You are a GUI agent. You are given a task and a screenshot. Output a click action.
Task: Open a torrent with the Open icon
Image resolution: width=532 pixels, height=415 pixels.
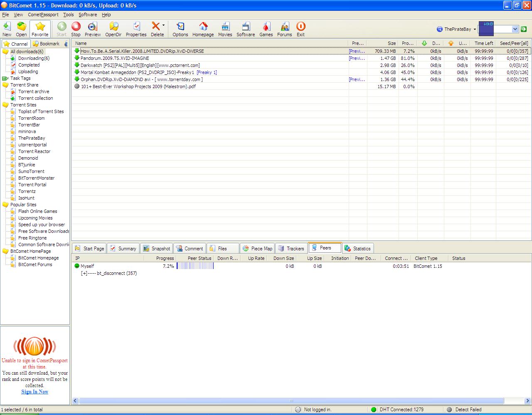[x=21, y=29]
